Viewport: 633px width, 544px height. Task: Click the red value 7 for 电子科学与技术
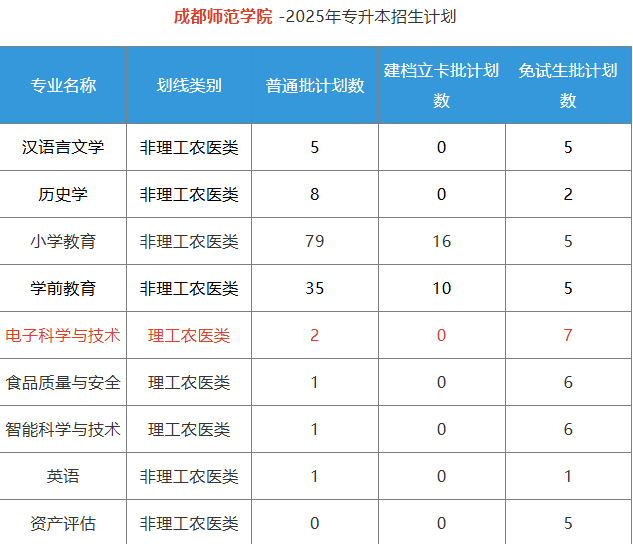click(x=568, y=335)
